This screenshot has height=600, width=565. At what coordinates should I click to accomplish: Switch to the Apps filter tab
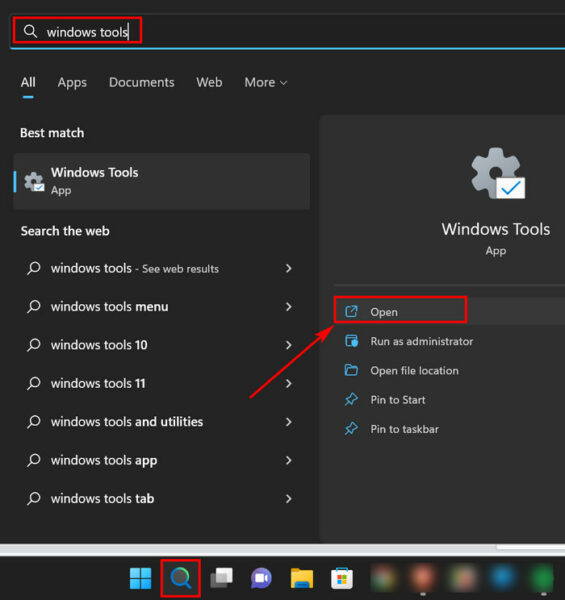point(72,82)
